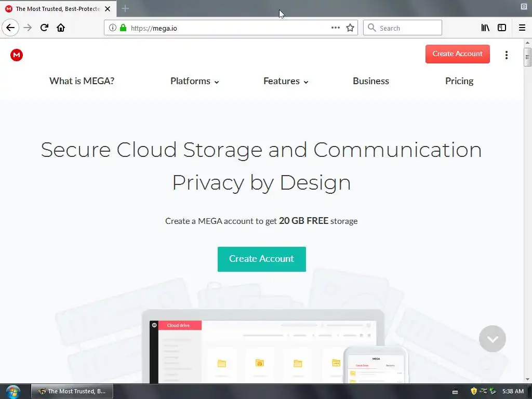The image size is (532, 399).
Task: Click the network tray icon
Action: coord(483,391)
